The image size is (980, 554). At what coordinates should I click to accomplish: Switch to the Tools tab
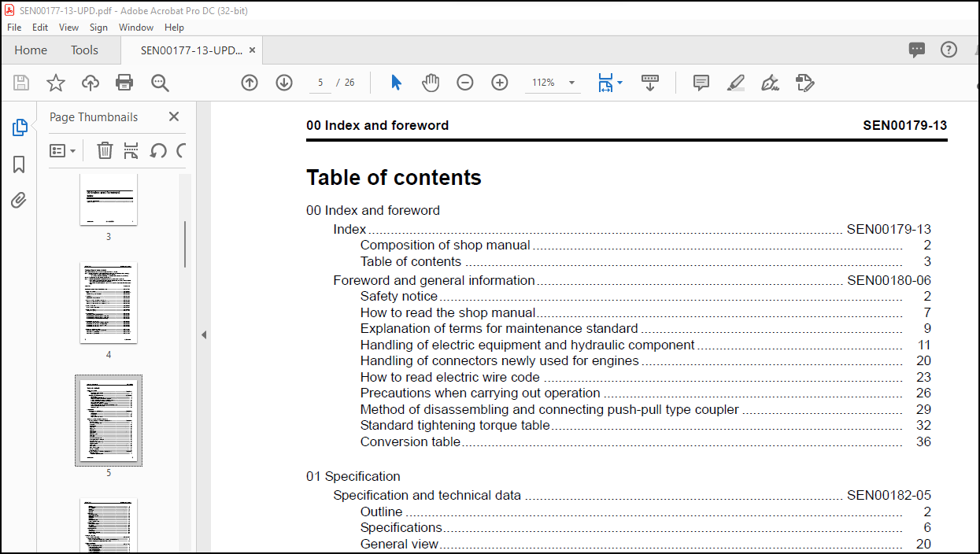coord(84,50)
